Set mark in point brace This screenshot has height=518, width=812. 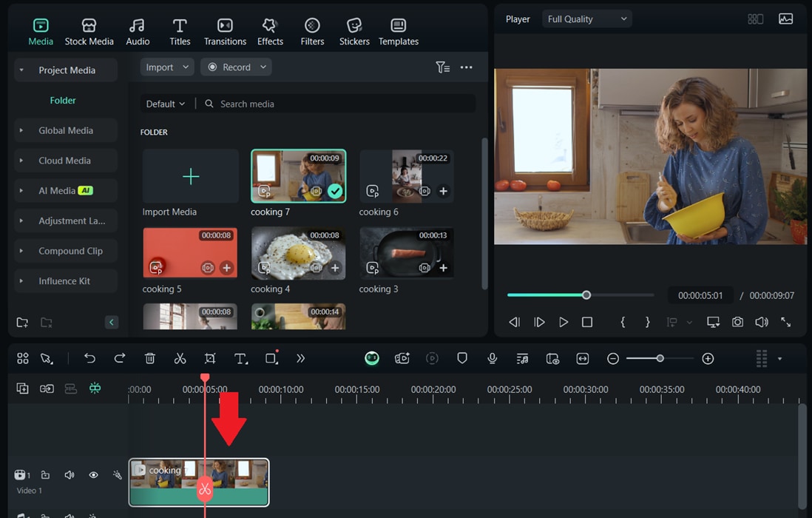pyautogui.click(x=623, y=322)
